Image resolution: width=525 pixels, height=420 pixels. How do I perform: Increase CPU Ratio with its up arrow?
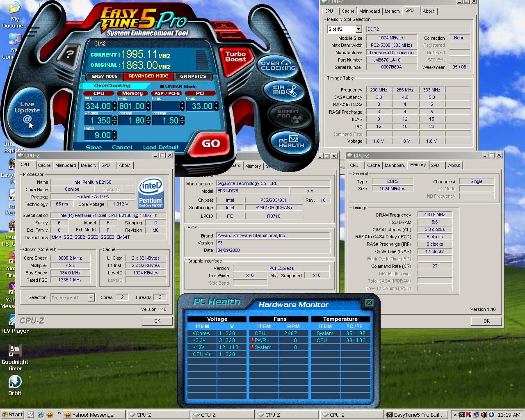[x=114, y=133]
